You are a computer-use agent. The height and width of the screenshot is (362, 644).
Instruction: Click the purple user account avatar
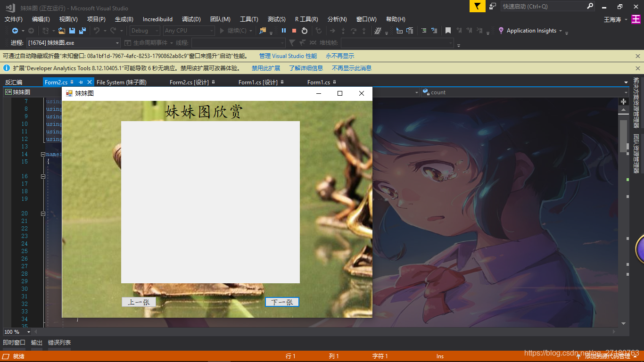(x=636, y=19)
